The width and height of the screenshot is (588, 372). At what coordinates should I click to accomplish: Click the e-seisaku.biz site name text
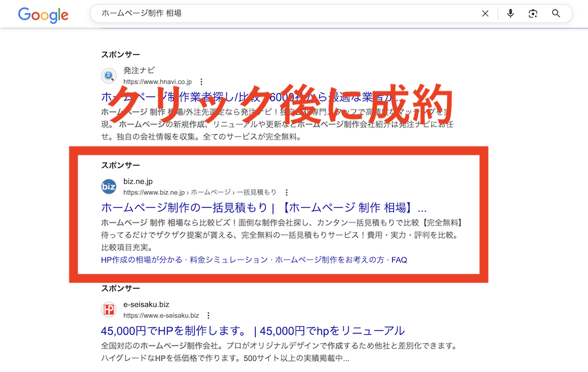pyautogui.click(x=146, y=304)
